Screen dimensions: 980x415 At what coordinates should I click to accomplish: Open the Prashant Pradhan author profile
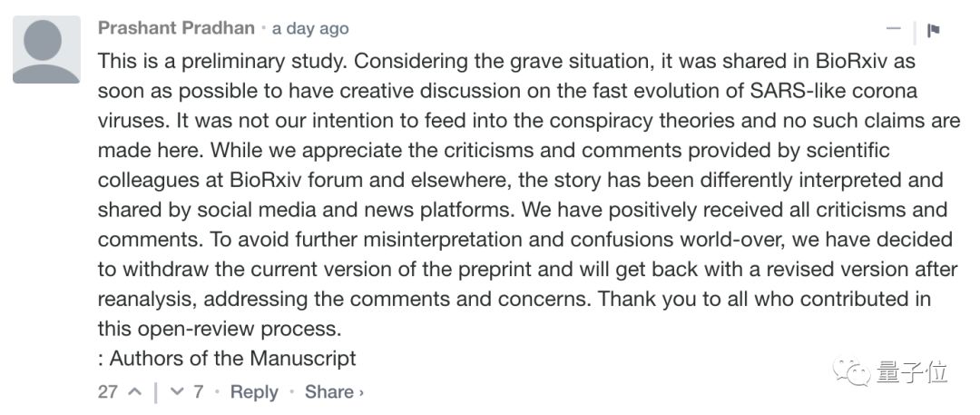(176, 28)
